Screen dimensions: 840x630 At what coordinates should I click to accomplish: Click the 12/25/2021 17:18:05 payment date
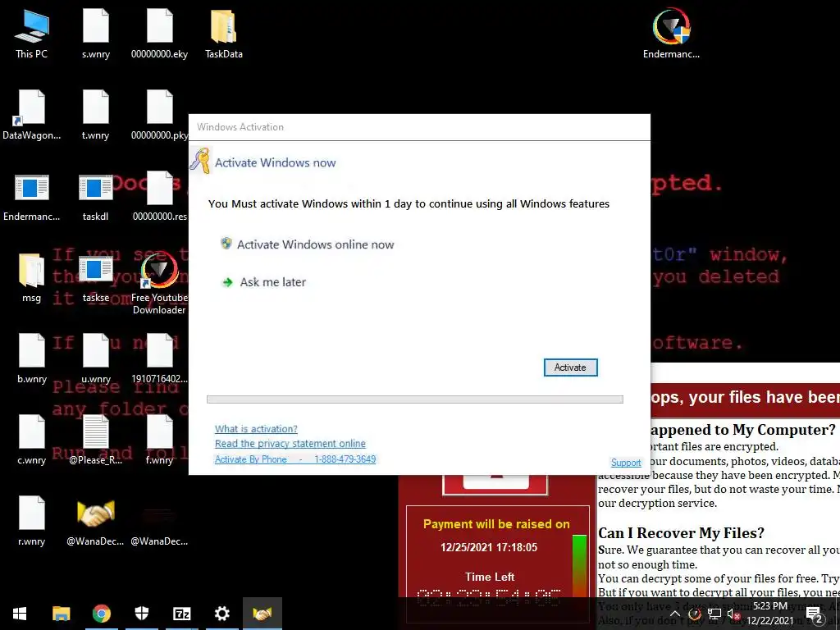[489, 547]
